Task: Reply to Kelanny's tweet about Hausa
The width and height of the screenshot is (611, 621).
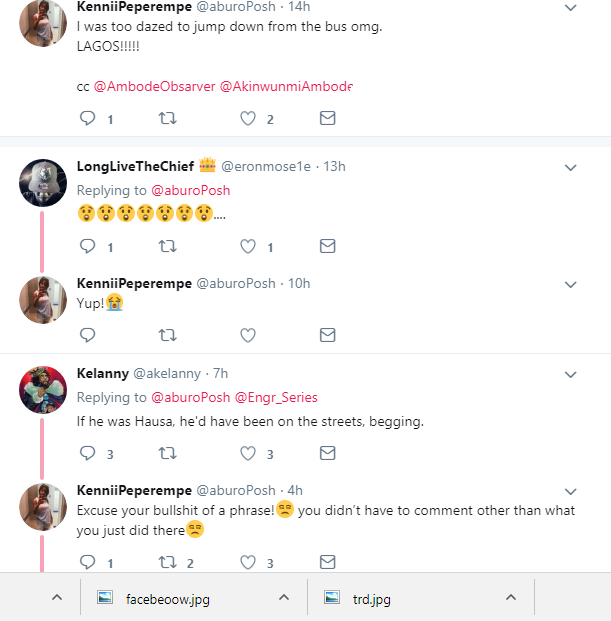Action: coord(87,453)
